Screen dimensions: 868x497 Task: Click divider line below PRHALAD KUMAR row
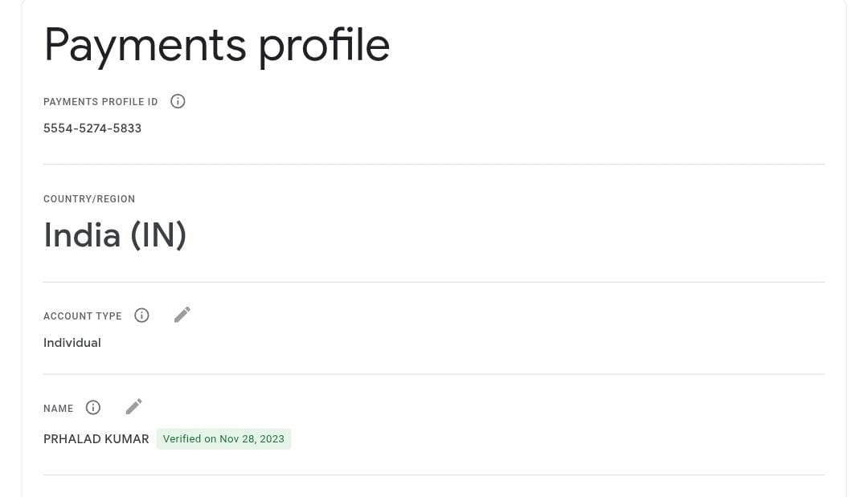434,475
